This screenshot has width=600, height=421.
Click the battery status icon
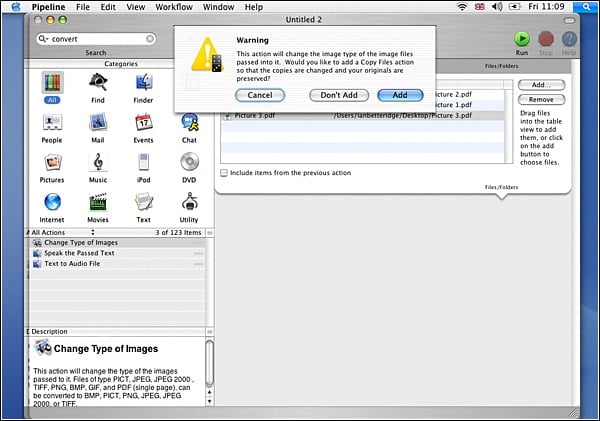pos(514,7)
